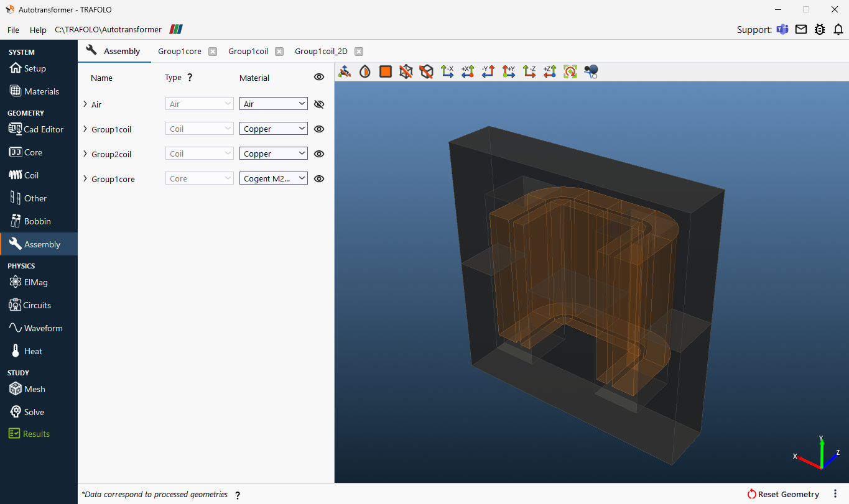Hide the Group1core part
The image size is (849, 504).
click(x=319, y=178)
